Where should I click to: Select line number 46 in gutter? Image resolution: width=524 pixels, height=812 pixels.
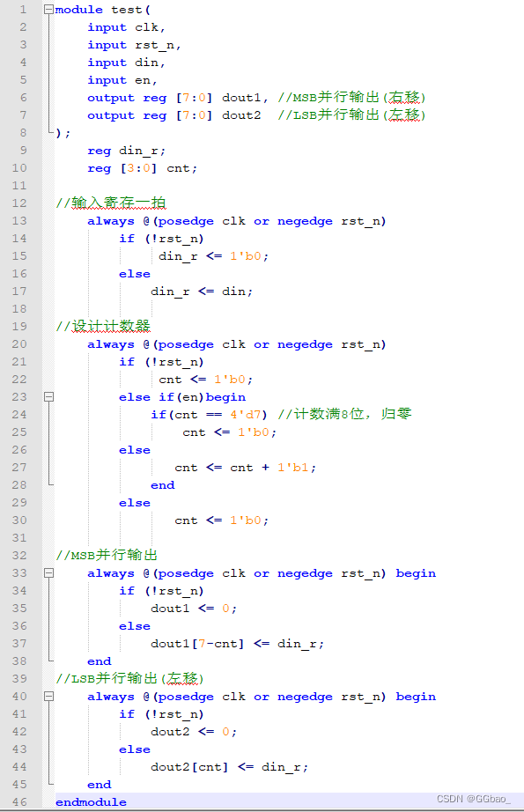tap(19, 801)
